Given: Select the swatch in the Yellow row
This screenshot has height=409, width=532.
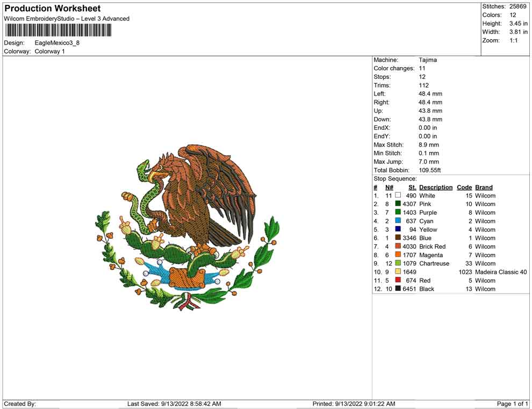Looking at the screenshot, I should [398, 229].
